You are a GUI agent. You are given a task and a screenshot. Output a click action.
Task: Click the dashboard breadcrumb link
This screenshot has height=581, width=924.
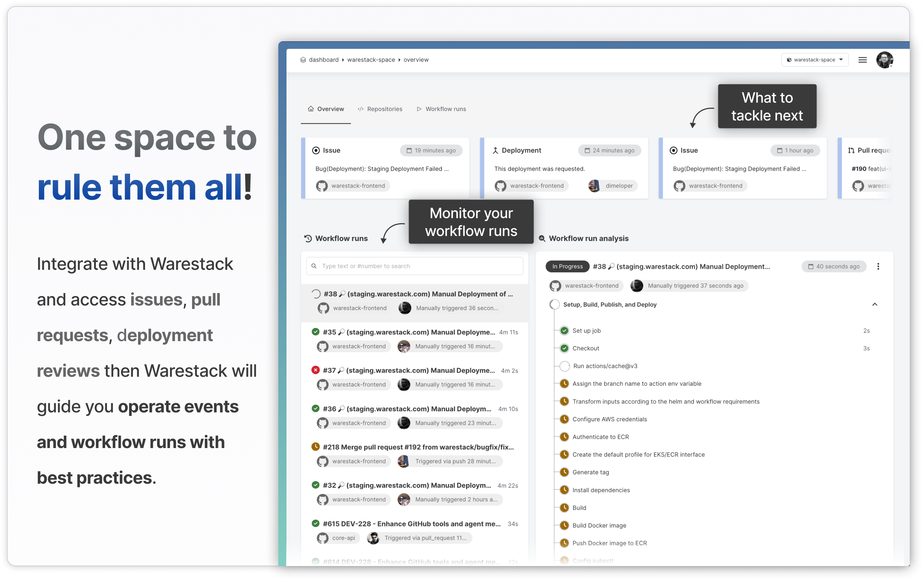(x=324, y=60)
